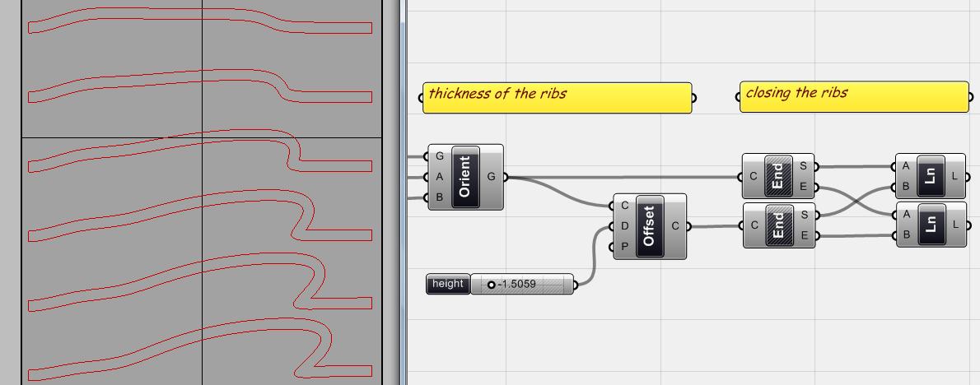The width and height of the screenshot is (980, 385).
Task: Click the height slider output grip
Action: [576, 285]
